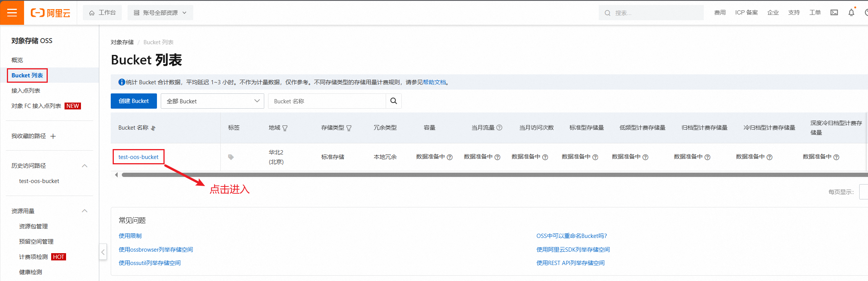The image size is (868, 281).
Task: Click the 当月访问次数 column header
Action: pyautogui.click(x=536, y=128)
